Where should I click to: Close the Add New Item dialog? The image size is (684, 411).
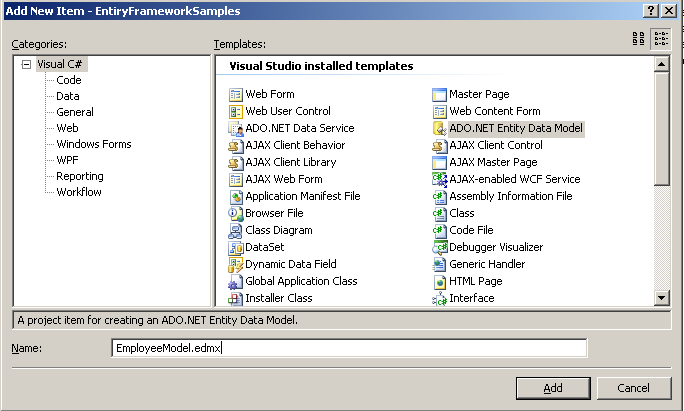coord(669,10)
